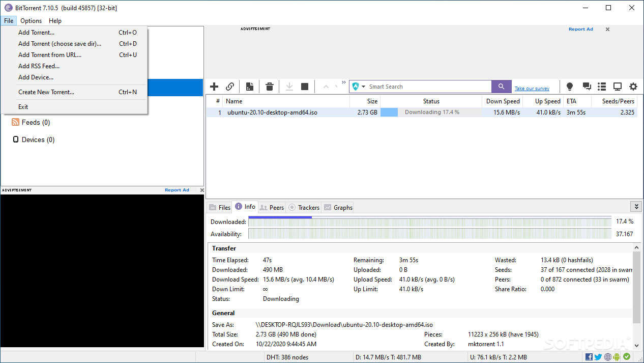This screenshot has height=363, width=644.
Task: Select Devices (0) in the sidebar
Action: pyautogui.click(x=34, y=139)
